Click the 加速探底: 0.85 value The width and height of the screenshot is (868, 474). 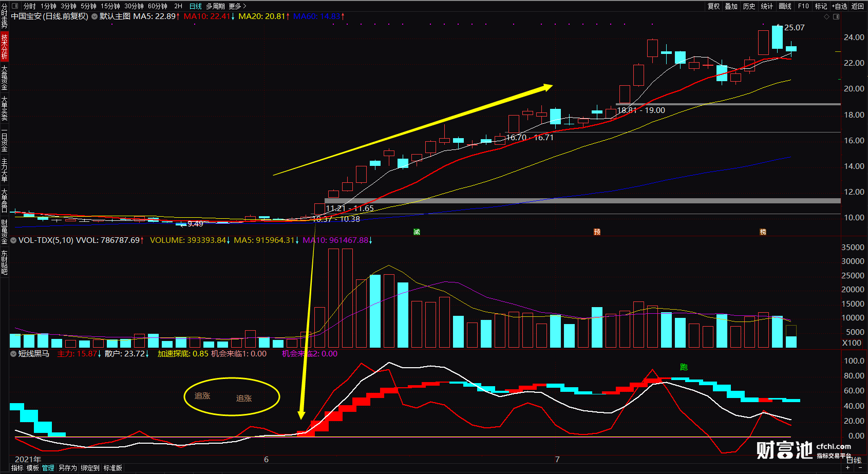coord(183,353)
